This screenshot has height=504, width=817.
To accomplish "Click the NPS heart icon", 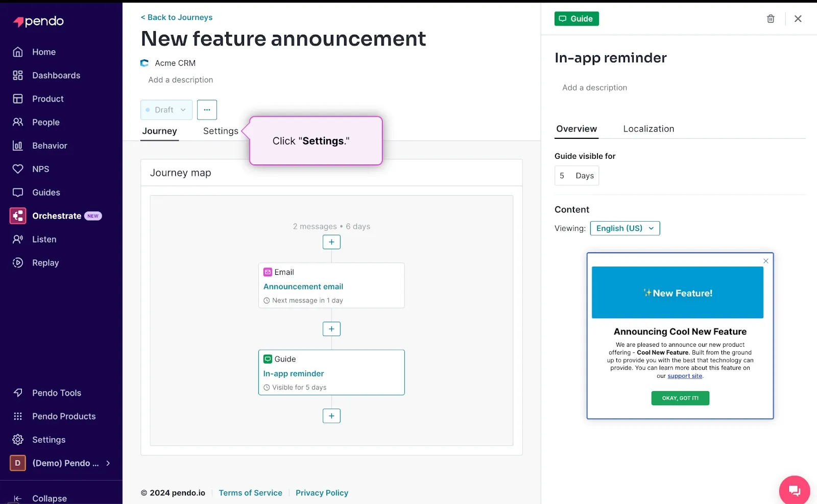I will (18, 169).
